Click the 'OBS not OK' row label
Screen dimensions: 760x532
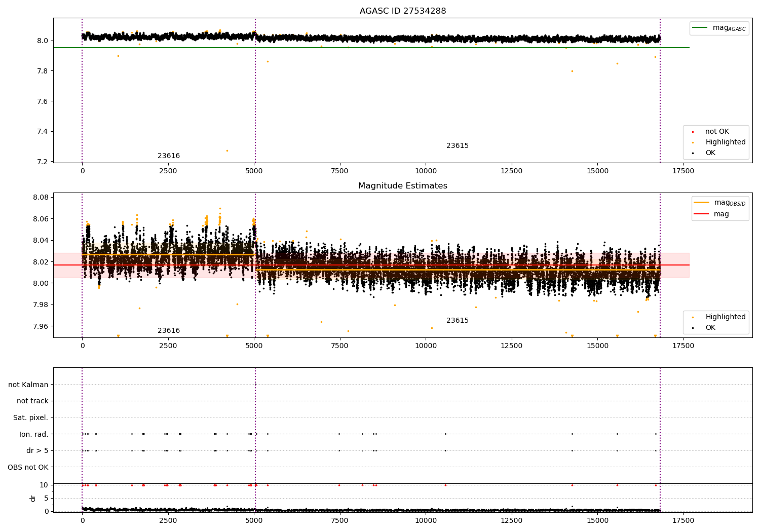tap(28, 467)
